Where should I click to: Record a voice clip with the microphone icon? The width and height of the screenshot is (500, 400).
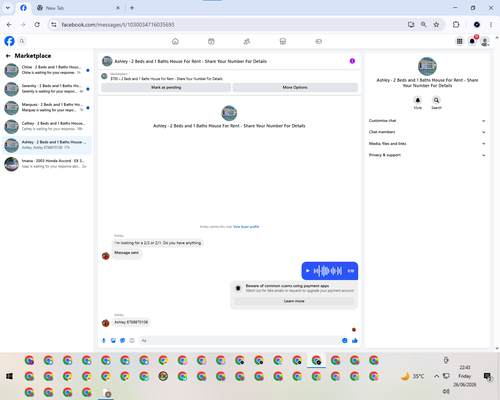click(x=104, y=340)
